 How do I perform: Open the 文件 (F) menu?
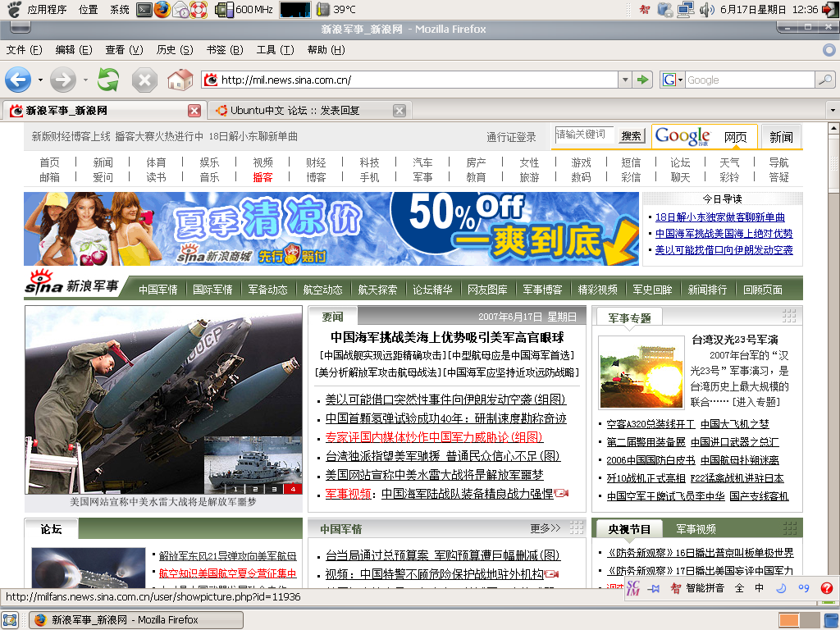point(24,50)
